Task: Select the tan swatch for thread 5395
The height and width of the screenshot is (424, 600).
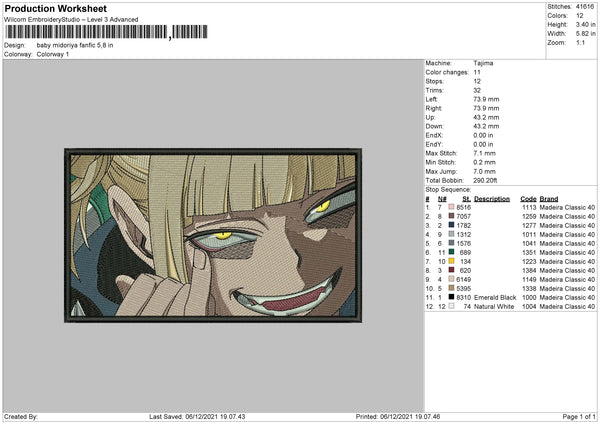Action: (451, 288)
